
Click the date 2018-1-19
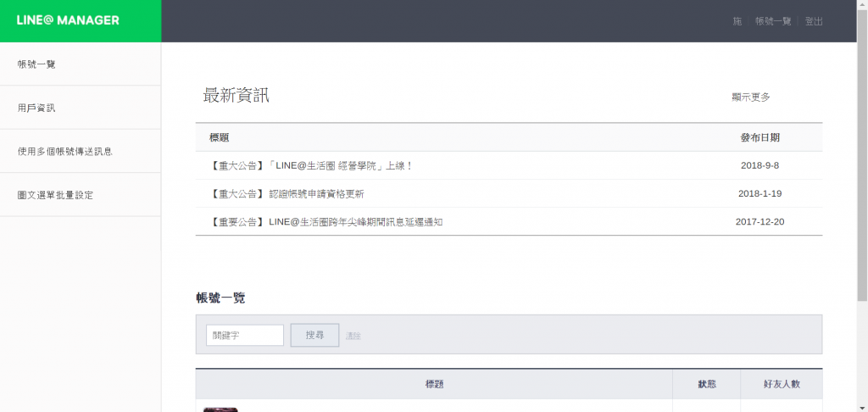tap(759, 194)
